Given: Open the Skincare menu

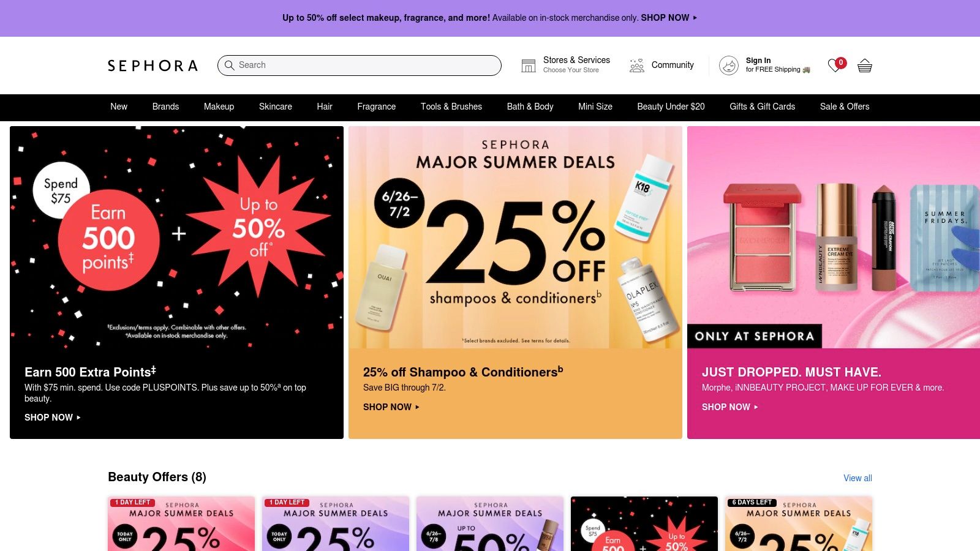Looking at the screenshot, I should pos(276,107).
